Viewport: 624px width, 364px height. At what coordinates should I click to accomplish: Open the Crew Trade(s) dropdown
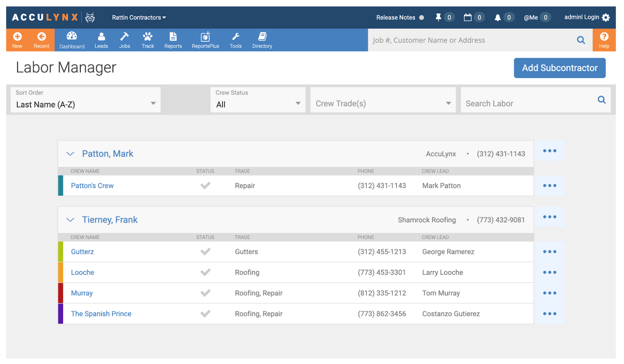[383, 100]
